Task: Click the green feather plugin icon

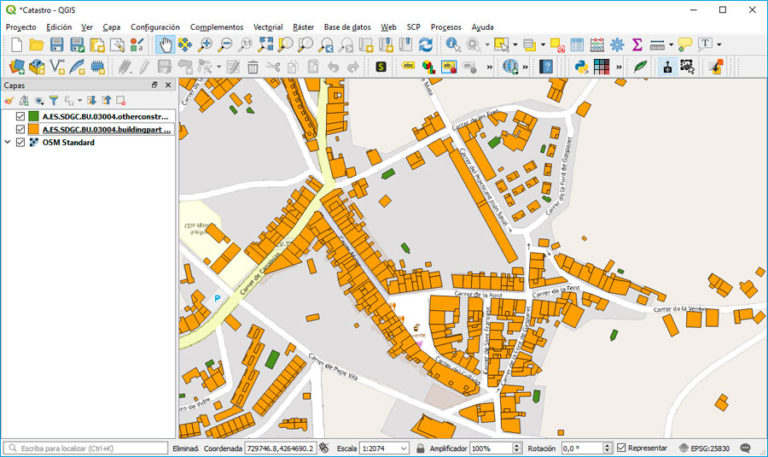Action: pyautogui.click(x=641, y=67)
